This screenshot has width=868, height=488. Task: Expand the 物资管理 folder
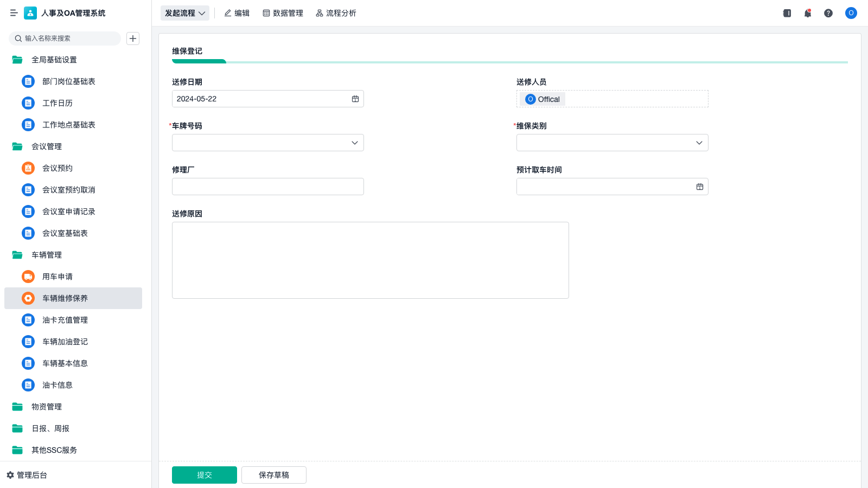click(47, 407)
